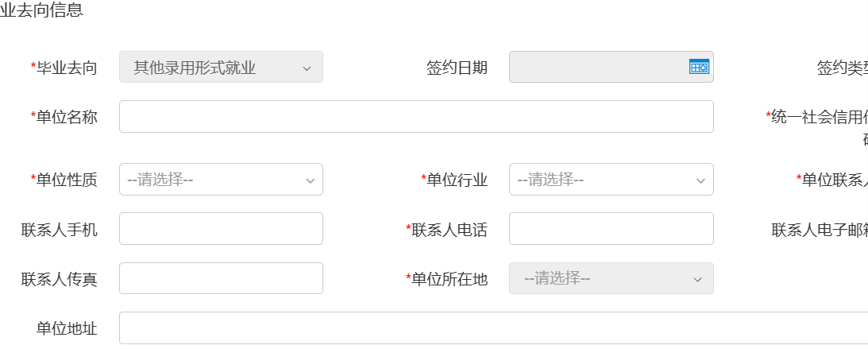Expand the 单位行业 dropdown
Viewport: 868px width, 349px height.
[x=611, y=180]
